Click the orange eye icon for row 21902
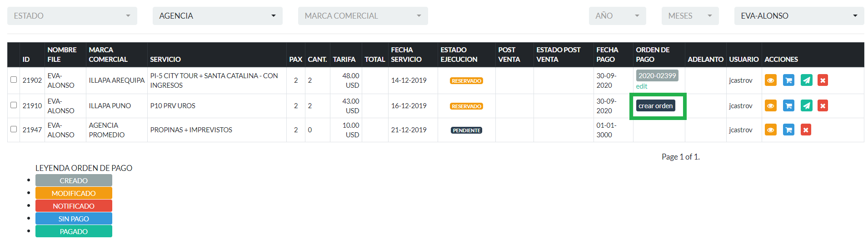 click(x=770, y=80)
